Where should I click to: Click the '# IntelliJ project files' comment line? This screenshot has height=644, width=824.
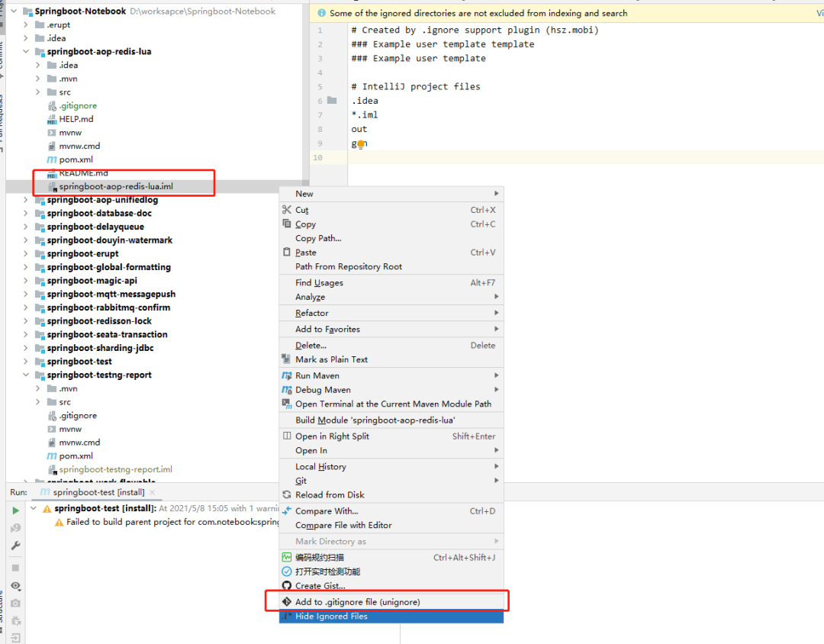pyautogui.click(x=416, y=86)
